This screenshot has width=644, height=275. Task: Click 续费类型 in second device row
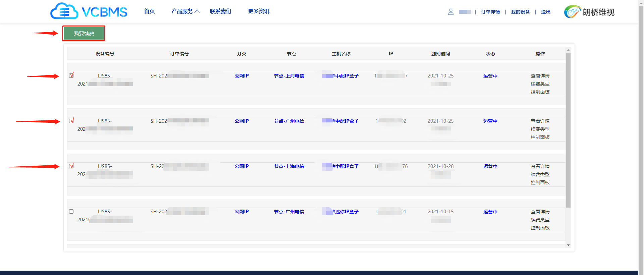(540, 129)
